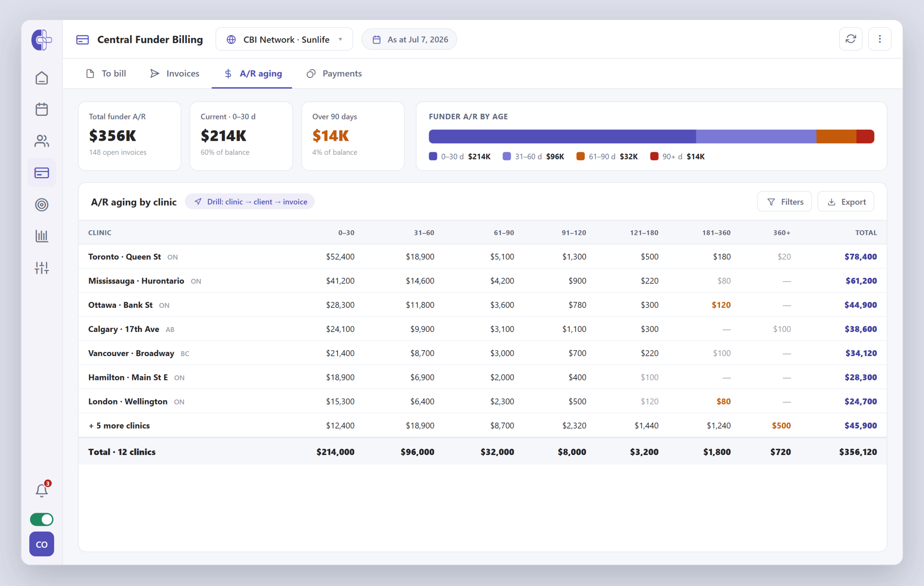The height and width of the screenshot is (586, 924).
Task: Click the $120 amount in Ottawa 181–360
Action: click(721, 305)
